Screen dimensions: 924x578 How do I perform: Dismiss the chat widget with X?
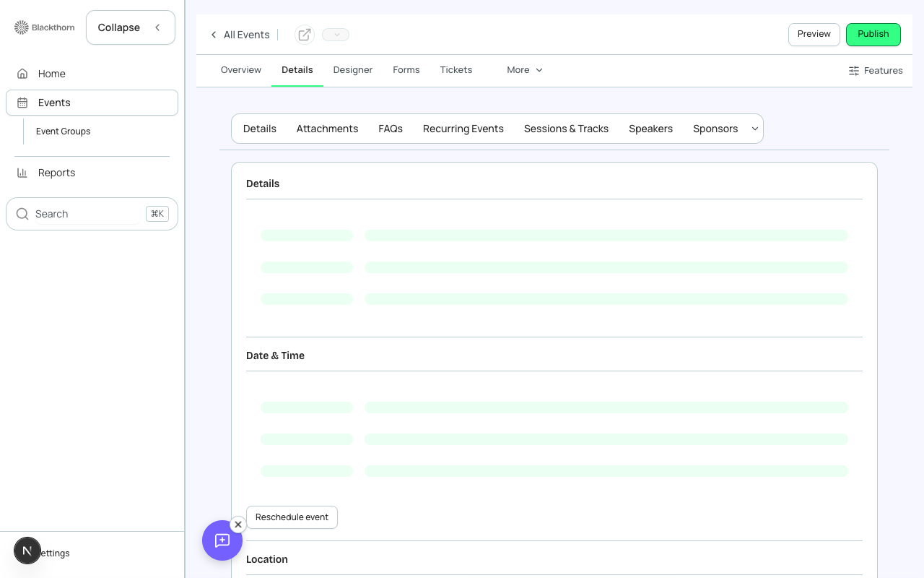tap(238, 525)
